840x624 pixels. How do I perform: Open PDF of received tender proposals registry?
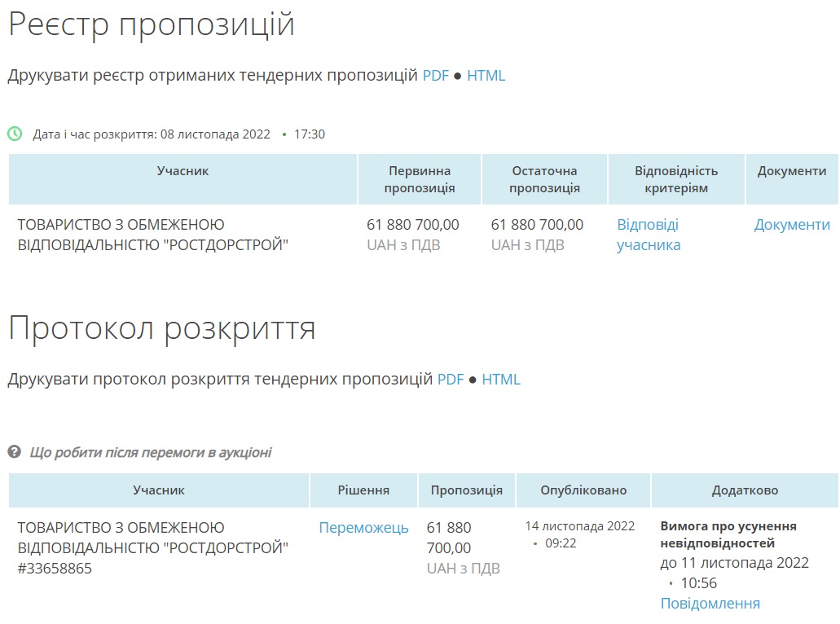coord(436,76)
